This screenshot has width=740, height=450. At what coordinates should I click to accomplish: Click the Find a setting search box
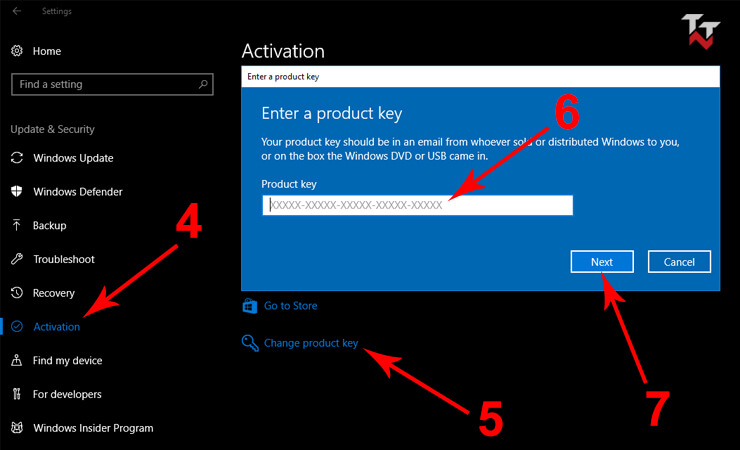tap(112, 84)
